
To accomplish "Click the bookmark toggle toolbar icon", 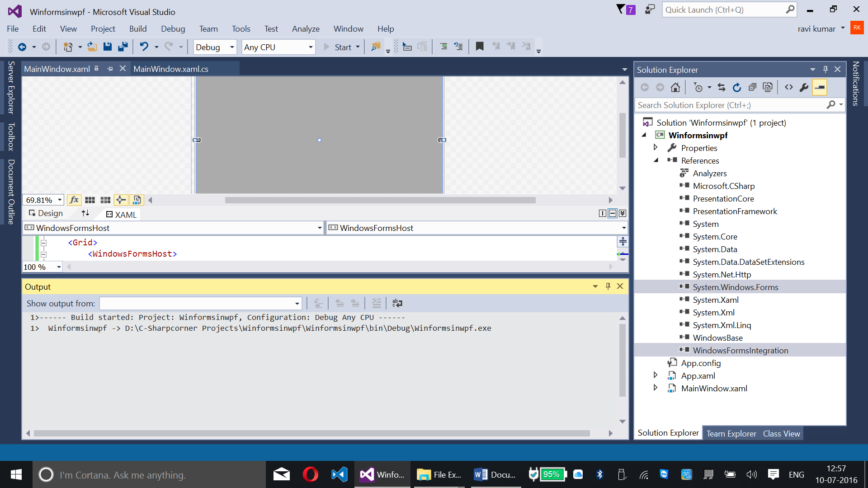I will 480,46.
